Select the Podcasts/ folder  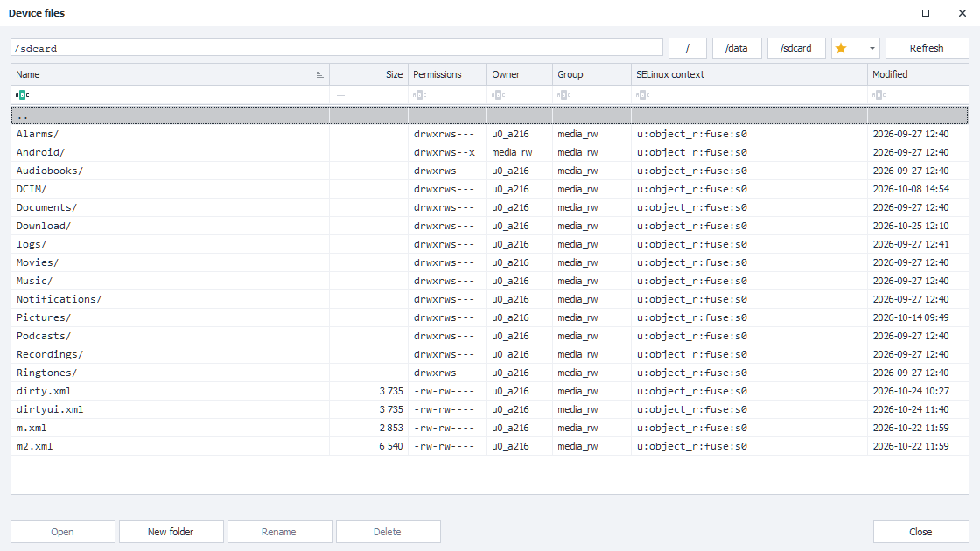[x=489, y=336]
